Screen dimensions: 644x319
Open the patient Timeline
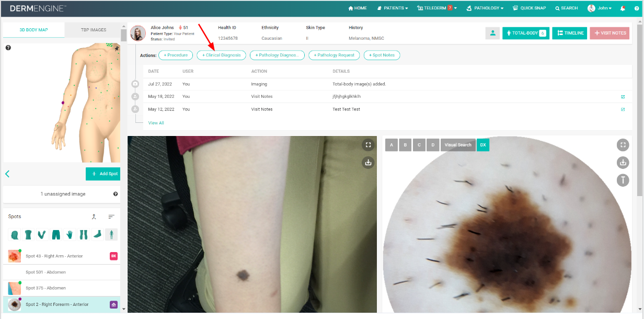pos(570,33)
